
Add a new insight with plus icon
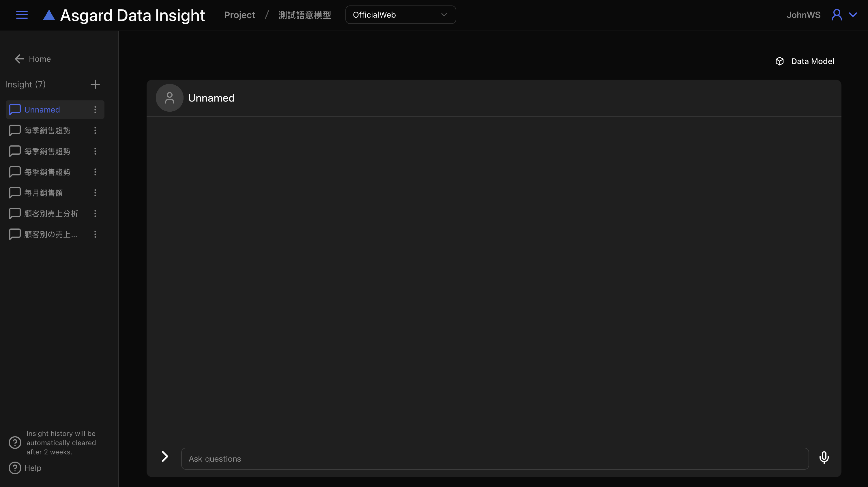pyautogui.click(x=95, y=84)
